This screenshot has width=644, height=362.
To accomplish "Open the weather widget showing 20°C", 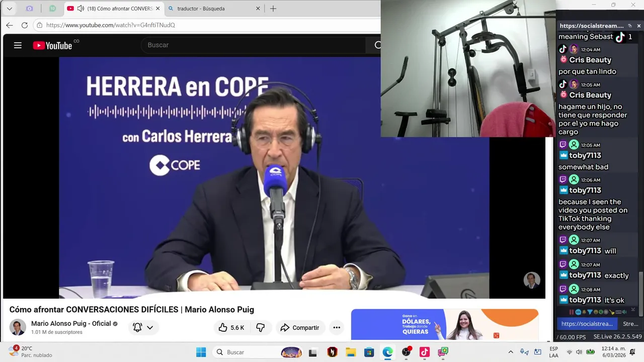I will 30,351.
